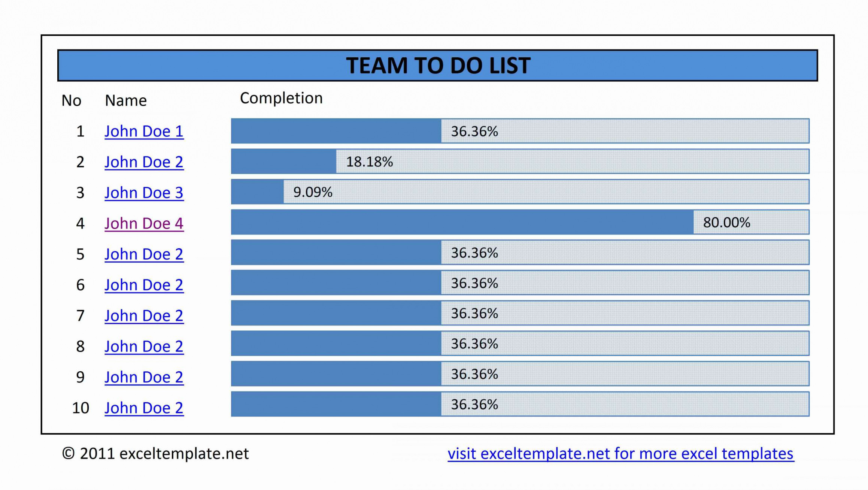Open the John Doe 2 link in row 5
The height and width of the screenshot is (490, 868).
pos(144,254)
